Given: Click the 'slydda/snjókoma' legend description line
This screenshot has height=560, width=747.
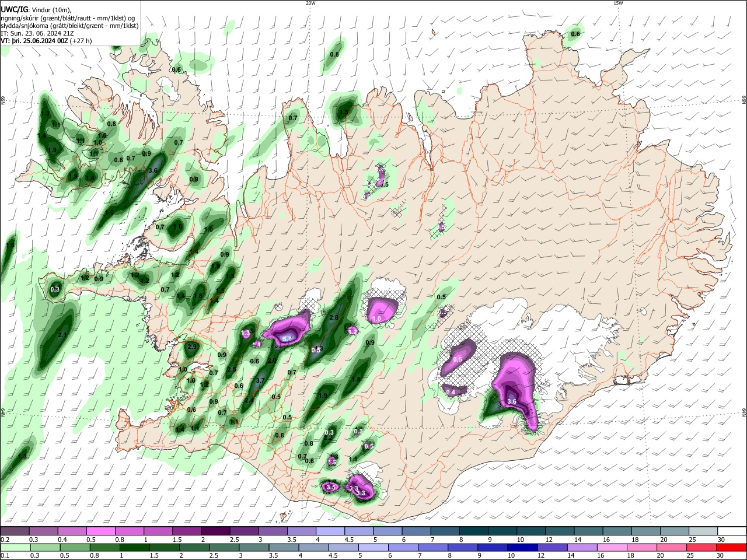Looking at the screenshot, I should pyautogui.click(x=69, y=26).
